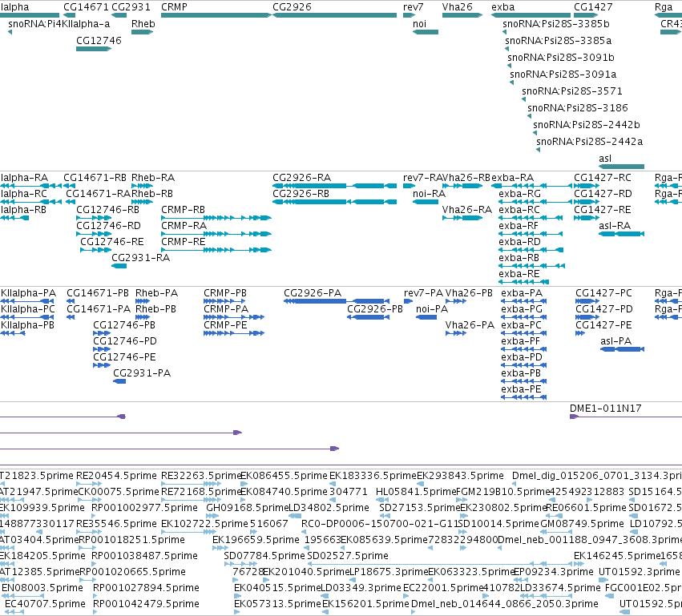
Task: Select the CG2926-PA protein label
Action: point(313,293)
